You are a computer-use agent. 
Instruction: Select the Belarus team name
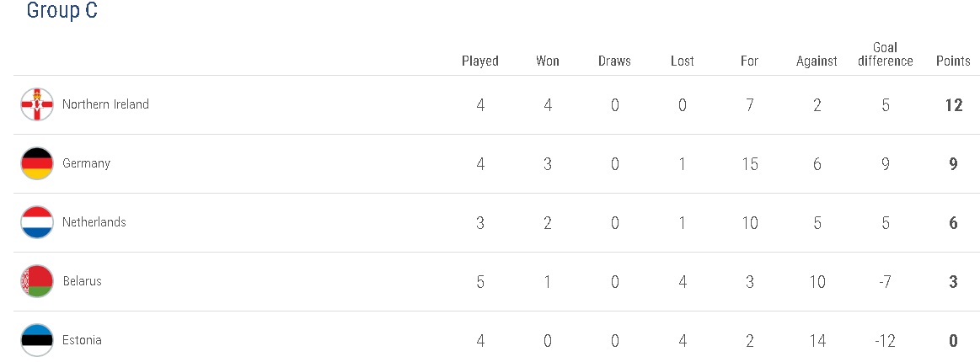point(82,281)
